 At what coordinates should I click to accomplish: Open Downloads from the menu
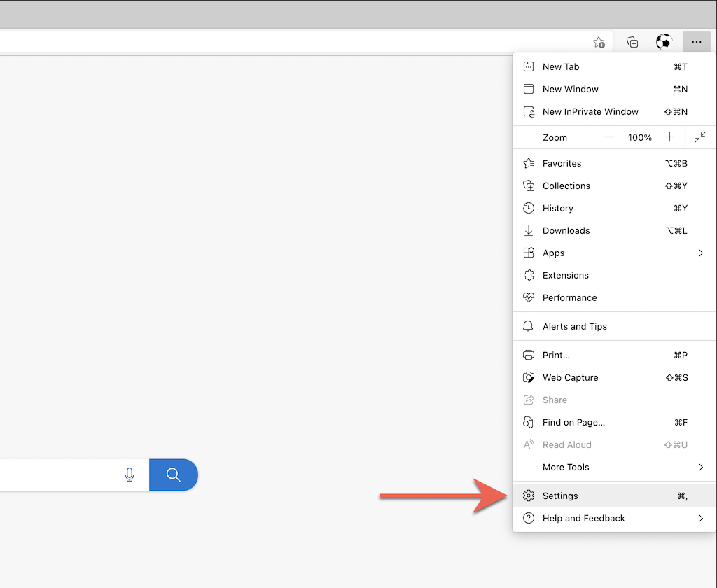click(566, 230)
